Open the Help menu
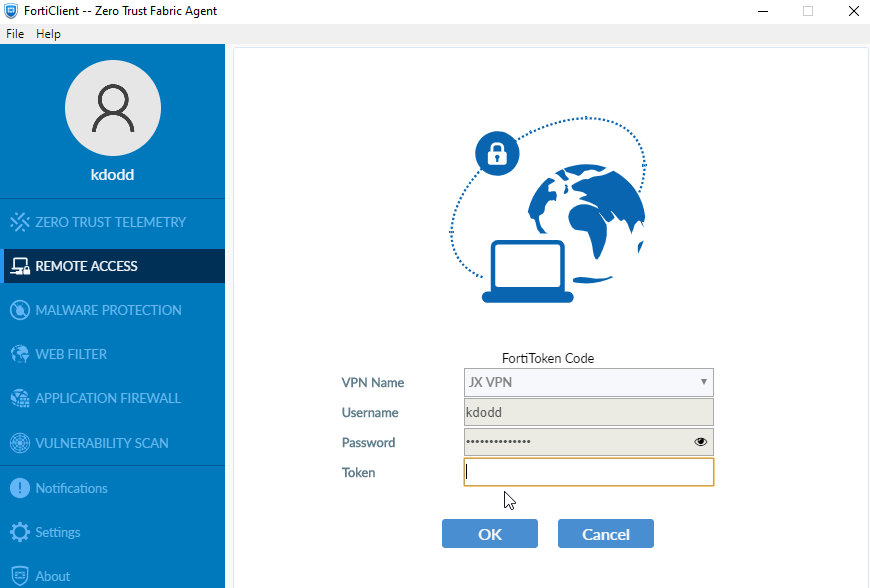 click(x=48, y=34)
